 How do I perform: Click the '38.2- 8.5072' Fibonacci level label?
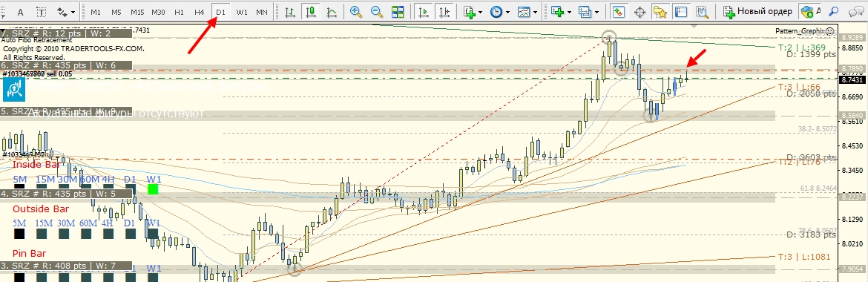pyautogui.click(x=817, y=129)
